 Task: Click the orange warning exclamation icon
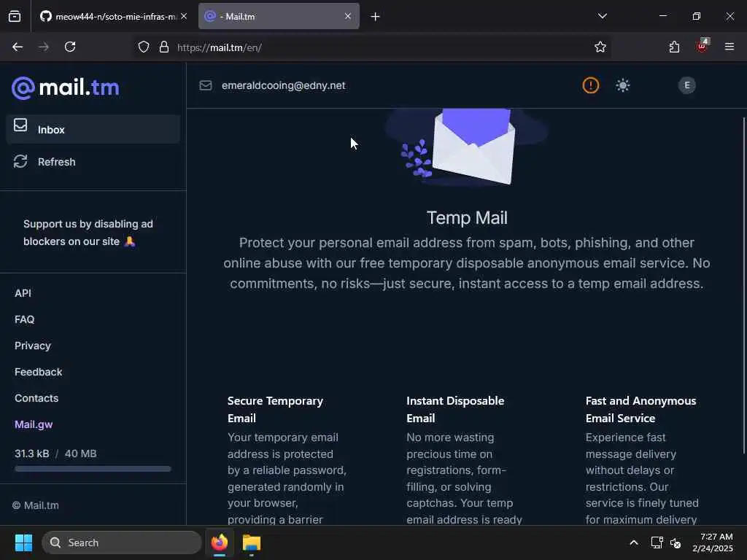click(x=591, y=85)
